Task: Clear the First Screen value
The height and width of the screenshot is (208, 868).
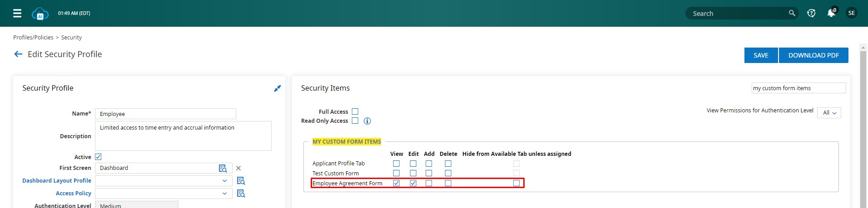Action: click(x=238, y=168)
